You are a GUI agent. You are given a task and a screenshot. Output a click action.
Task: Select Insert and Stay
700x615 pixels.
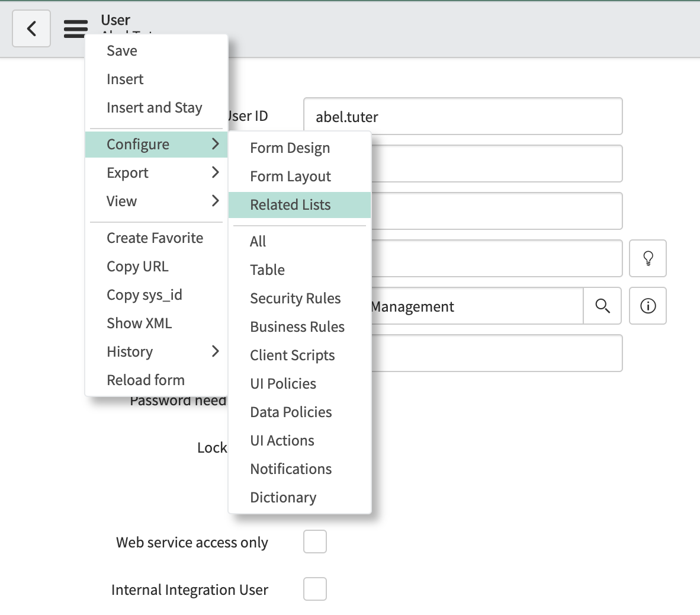point(154,107)
